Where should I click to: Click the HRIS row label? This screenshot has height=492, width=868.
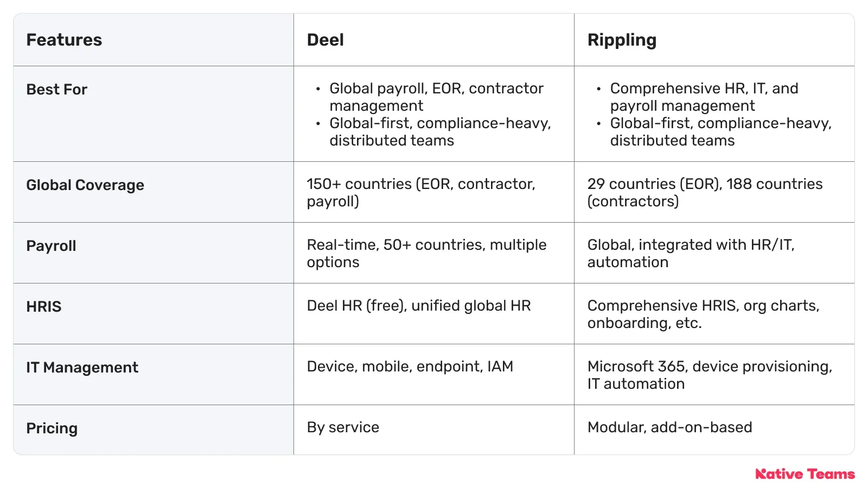click(x=44, y=307)
